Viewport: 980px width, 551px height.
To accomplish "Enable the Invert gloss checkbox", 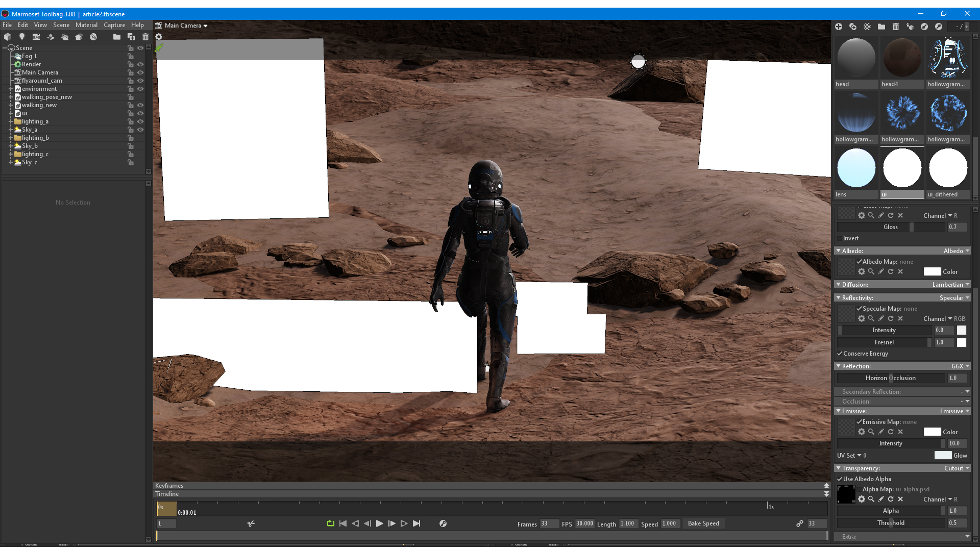I will click(x=840, y=238).
